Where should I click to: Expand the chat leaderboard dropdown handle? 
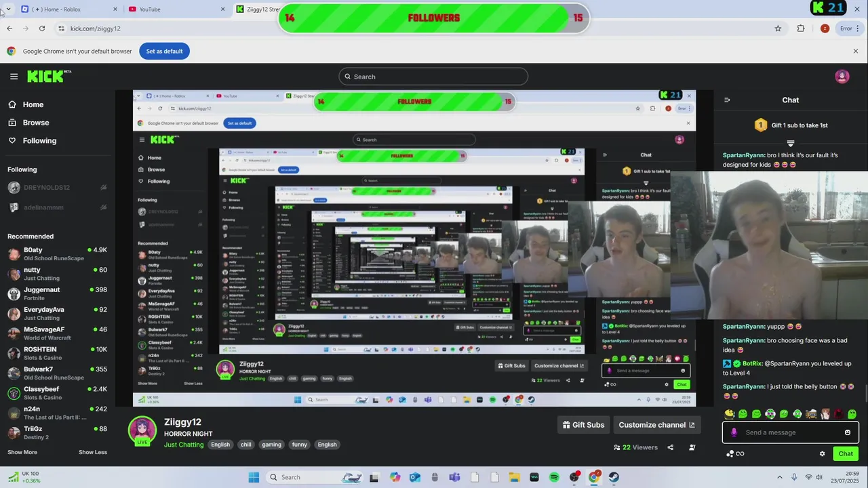coord(791,143)
